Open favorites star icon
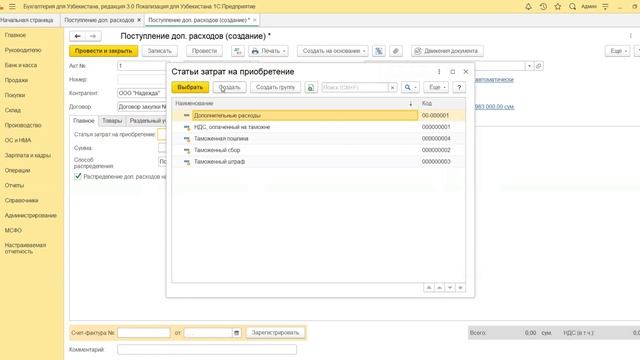This screenshot has height=360, width=640. (558, 7)
